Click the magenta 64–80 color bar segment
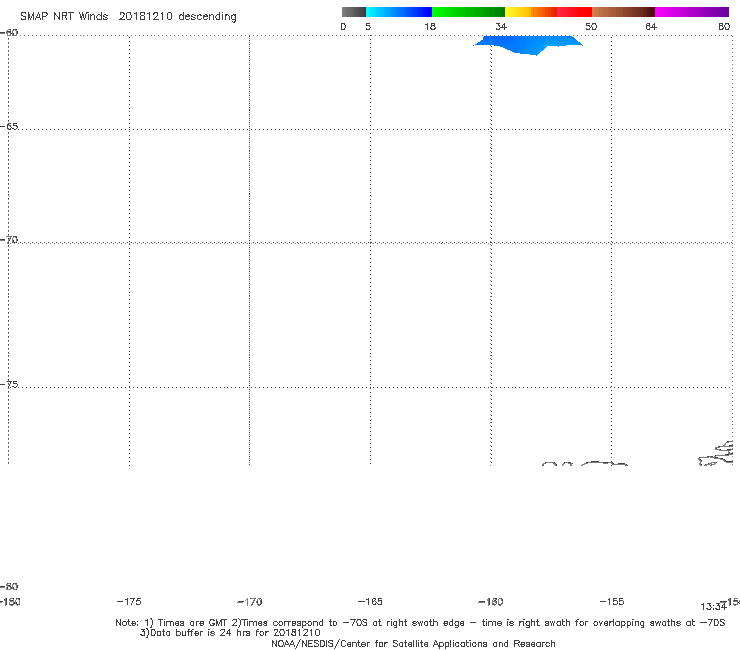Screen dimensions: 740x650 (692, 12)
